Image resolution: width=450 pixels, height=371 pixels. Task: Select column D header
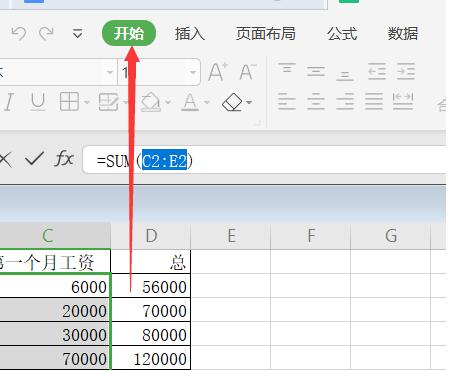pyautogui.click(x=151, y=235)
